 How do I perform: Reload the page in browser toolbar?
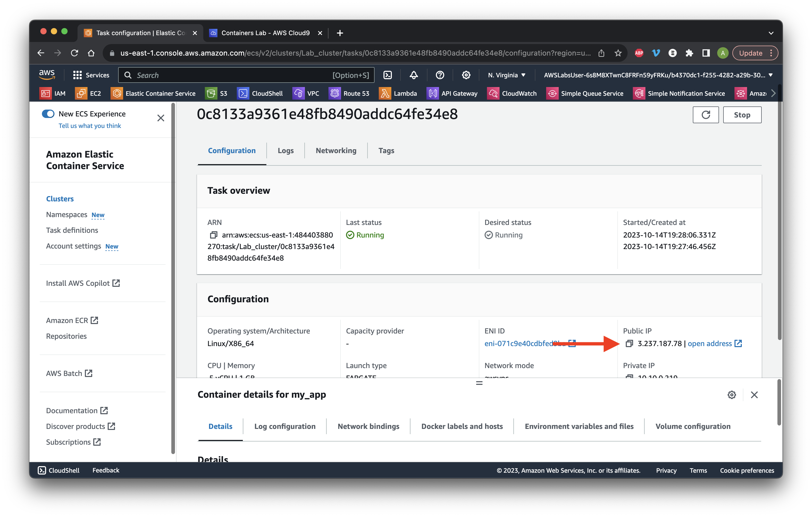[x=74, y=53]
